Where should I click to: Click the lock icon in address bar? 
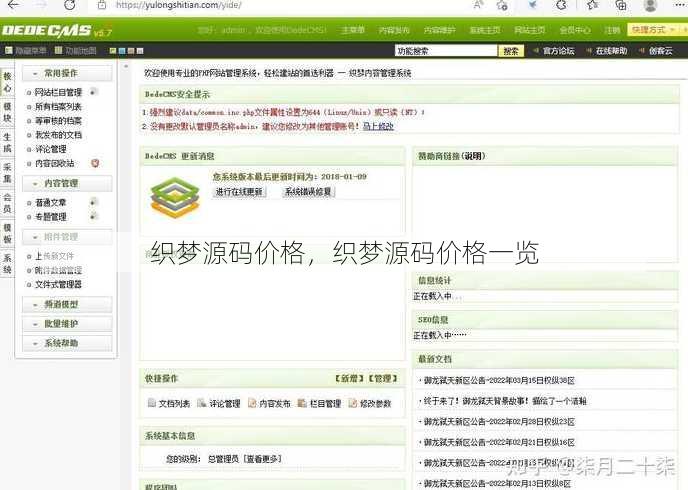click(x=102, y=5)
